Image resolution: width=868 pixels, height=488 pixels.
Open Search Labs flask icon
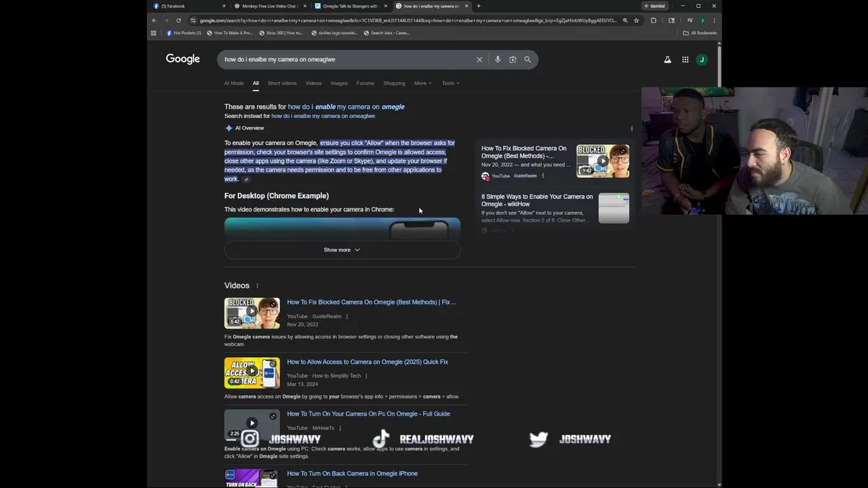[667, 60]
